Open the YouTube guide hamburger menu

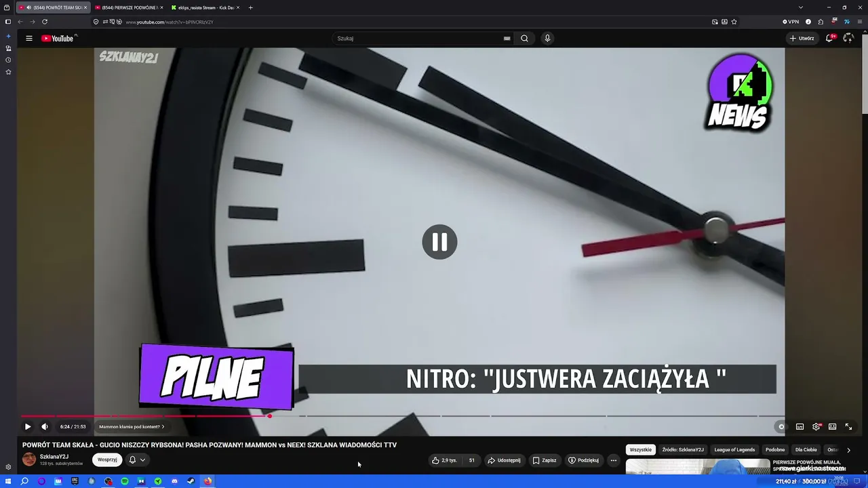coord(29,39)
